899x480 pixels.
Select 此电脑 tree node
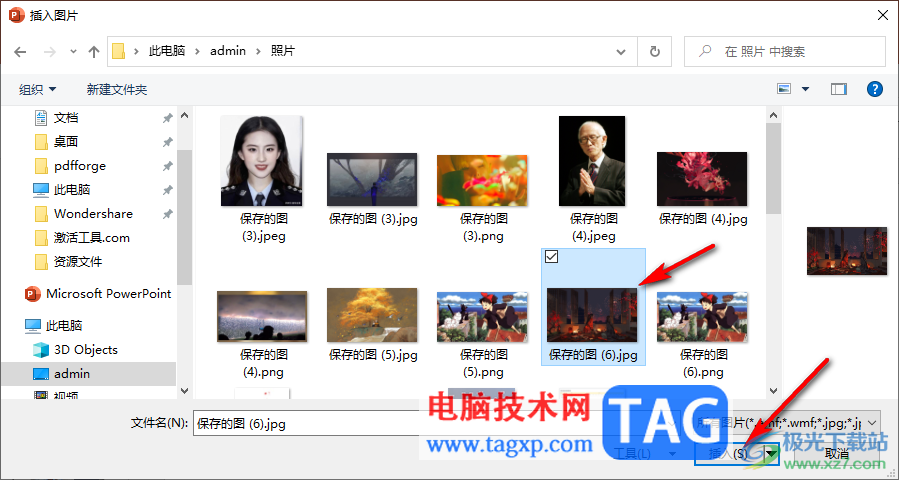(x=64, y=326)
